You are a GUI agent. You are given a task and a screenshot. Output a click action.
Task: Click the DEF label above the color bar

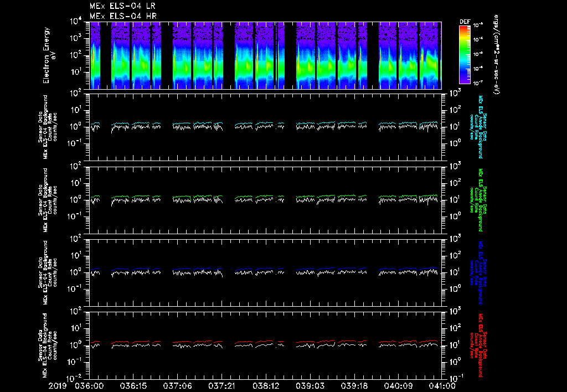click(x=465, y=22)
